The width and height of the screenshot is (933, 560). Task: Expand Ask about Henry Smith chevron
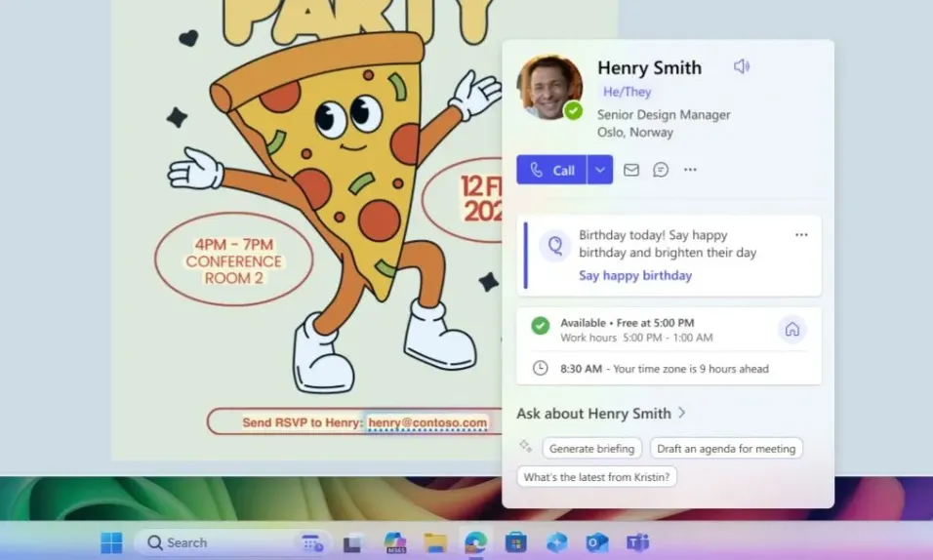point(682,413)
